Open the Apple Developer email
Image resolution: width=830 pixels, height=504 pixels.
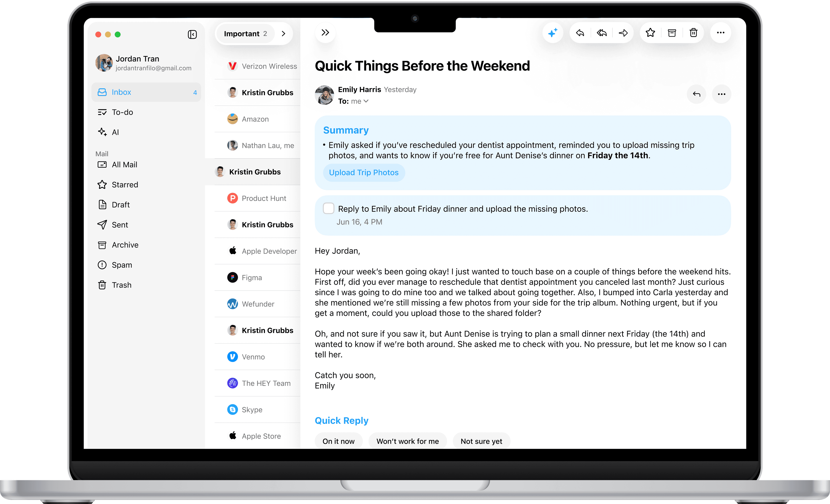257,251
